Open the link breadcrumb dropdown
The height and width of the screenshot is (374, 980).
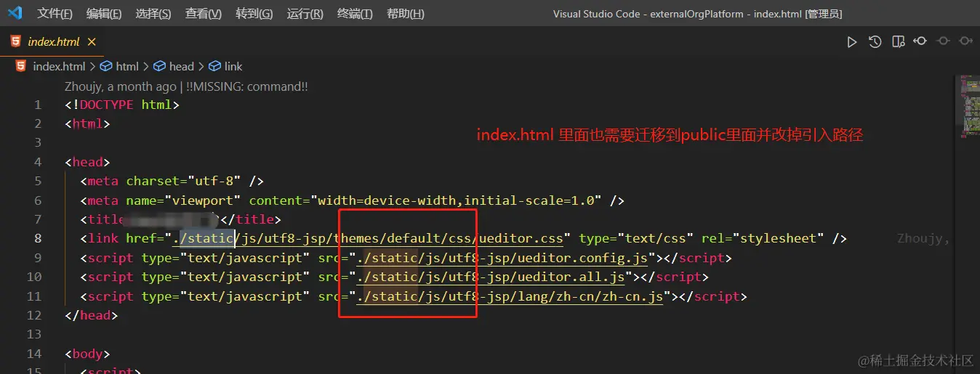click(x=233, y=66)
